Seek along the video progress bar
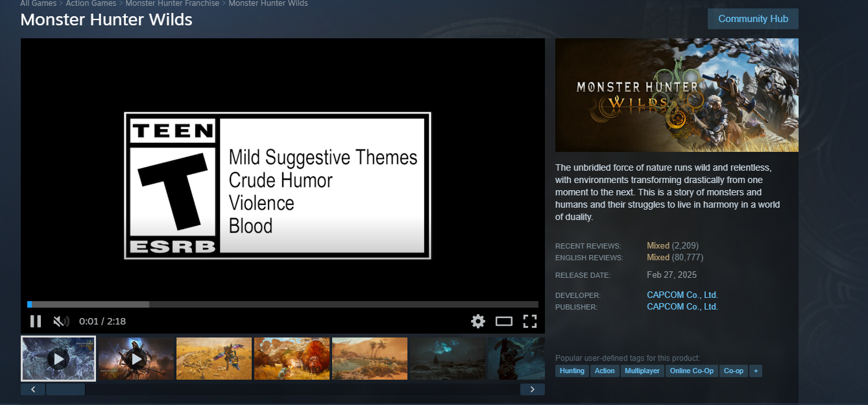Image resolution: width=868 pixels, height=405 pixels. (283, 304)
